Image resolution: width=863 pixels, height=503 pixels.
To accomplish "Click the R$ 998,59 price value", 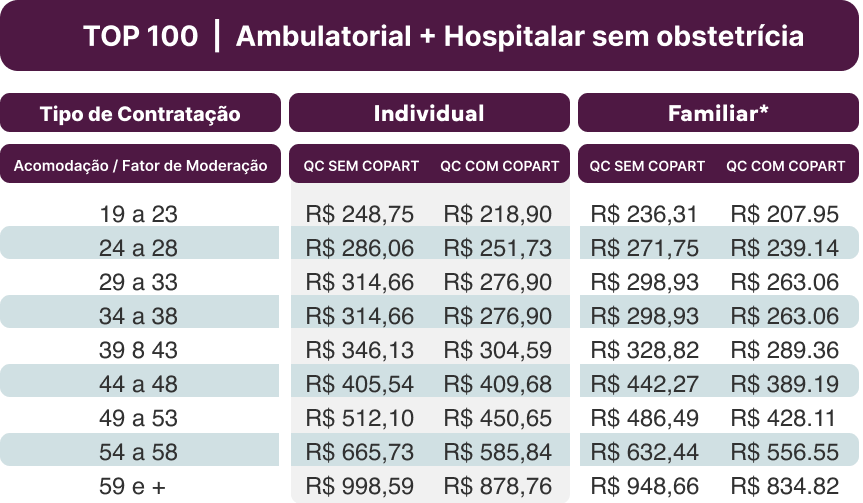I will coord(360,487).
